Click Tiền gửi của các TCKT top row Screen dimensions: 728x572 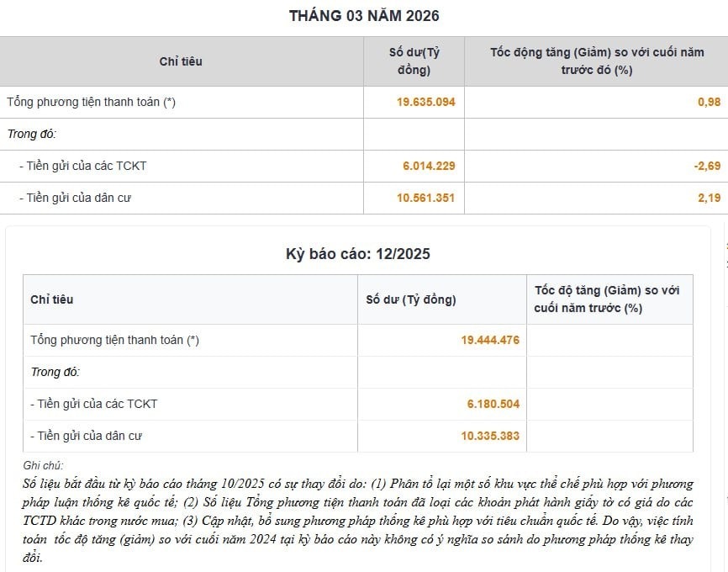click(364, 166)
